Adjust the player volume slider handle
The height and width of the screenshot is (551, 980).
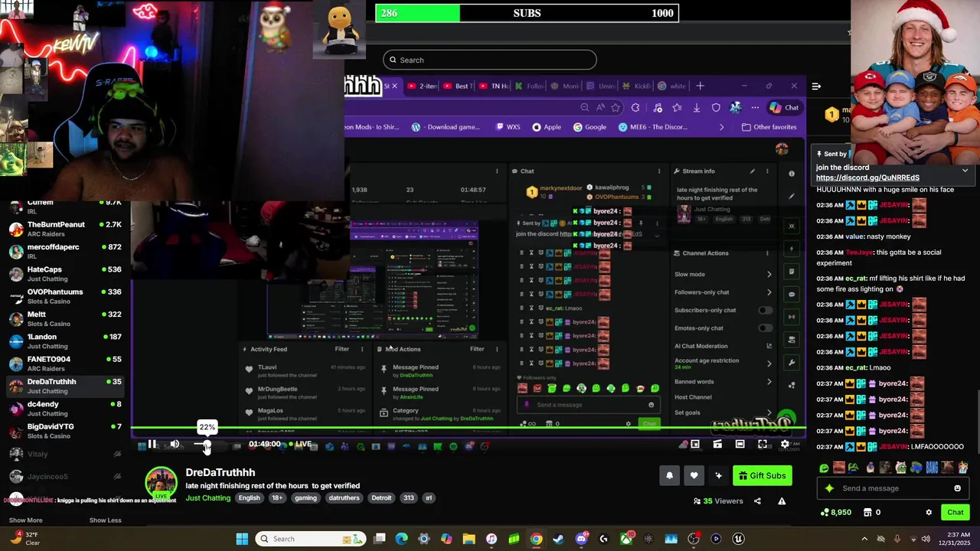(x=207, y=444)
